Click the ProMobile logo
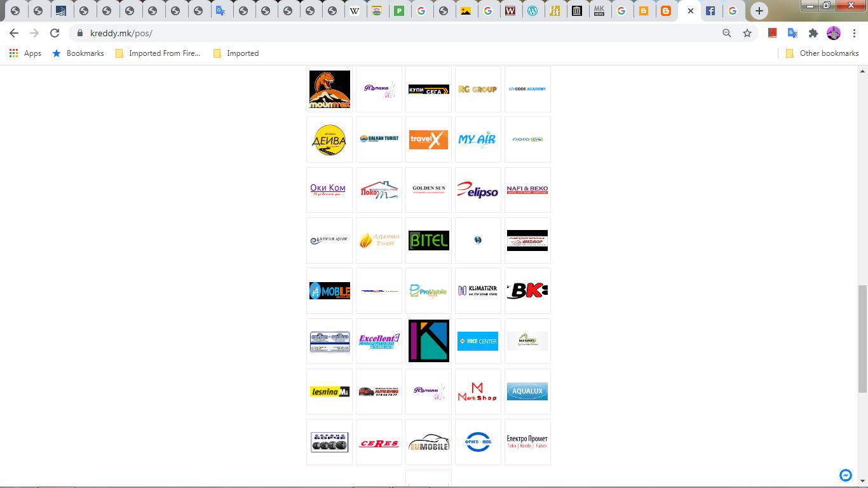 (428, 291)
